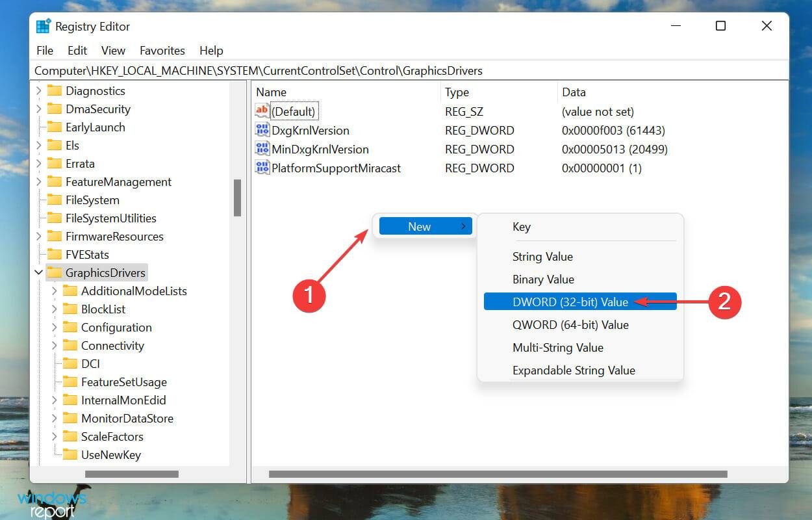Click the BlockList folder icon

(x=71, y=309)
